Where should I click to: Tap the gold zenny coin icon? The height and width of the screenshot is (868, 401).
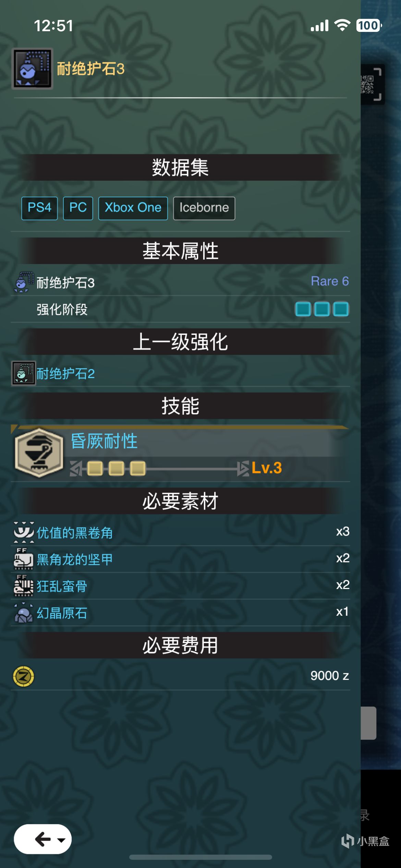coord(23,676)
